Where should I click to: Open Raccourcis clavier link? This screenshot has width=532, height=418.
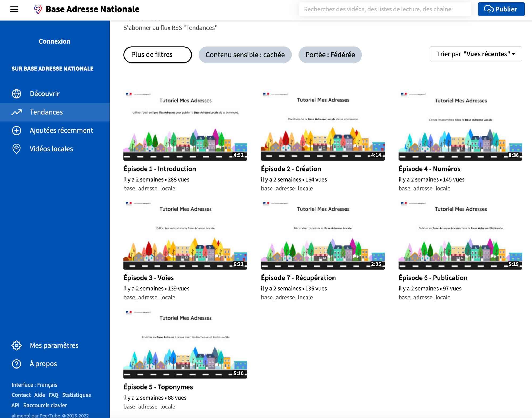click(45, 406)
